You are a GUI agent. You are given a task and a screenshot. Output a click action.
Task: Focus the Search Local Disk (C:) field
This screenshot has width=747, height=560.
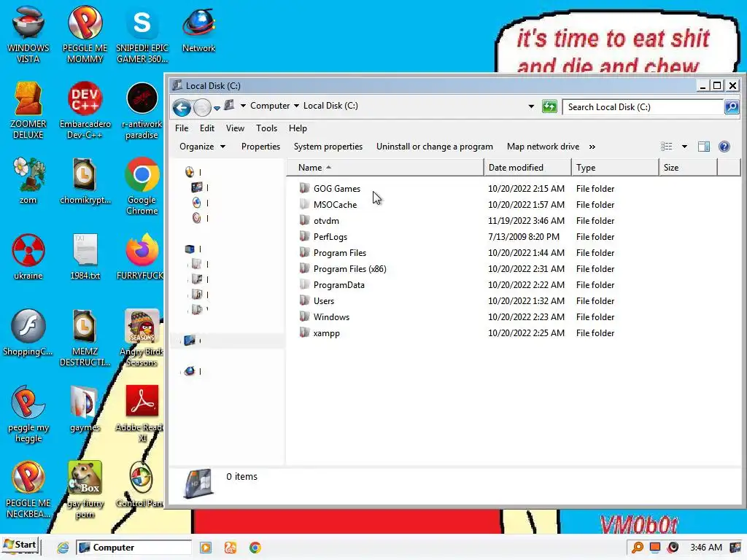[x=643, y=107]
